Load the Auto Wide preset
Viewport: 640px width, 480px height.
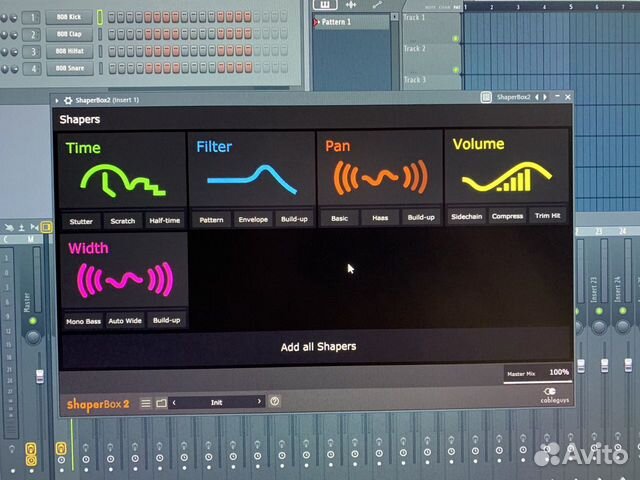(125, 321)
